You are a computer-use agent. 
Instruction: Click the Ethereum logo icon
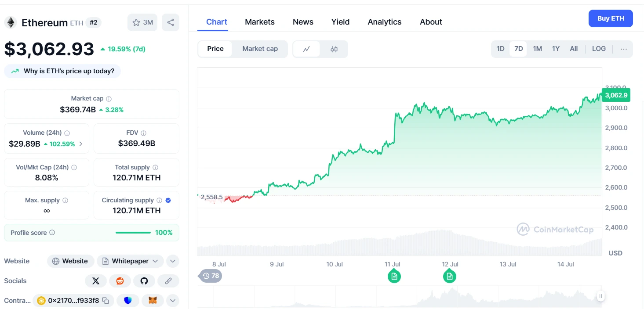tap(11, 22)
